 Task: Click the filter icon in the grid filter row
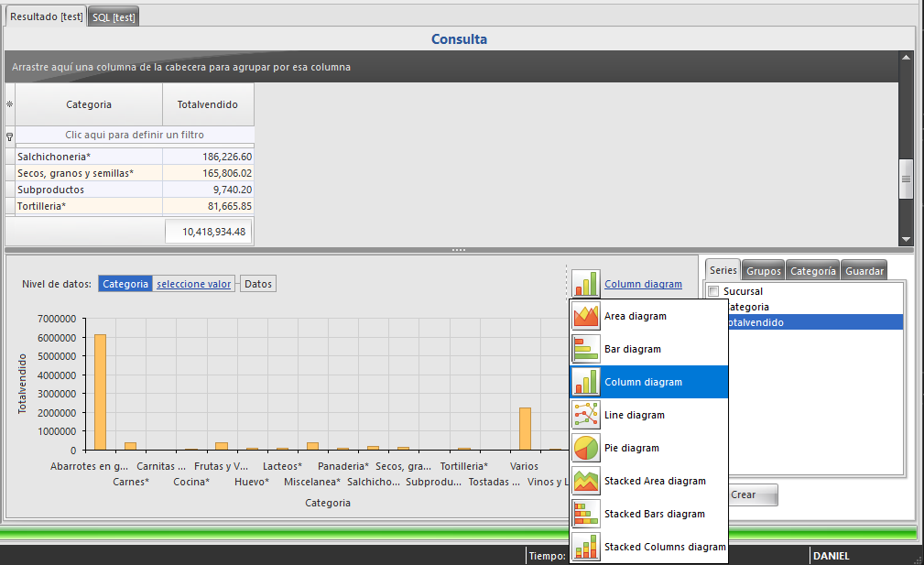click(x=9, y=136)
